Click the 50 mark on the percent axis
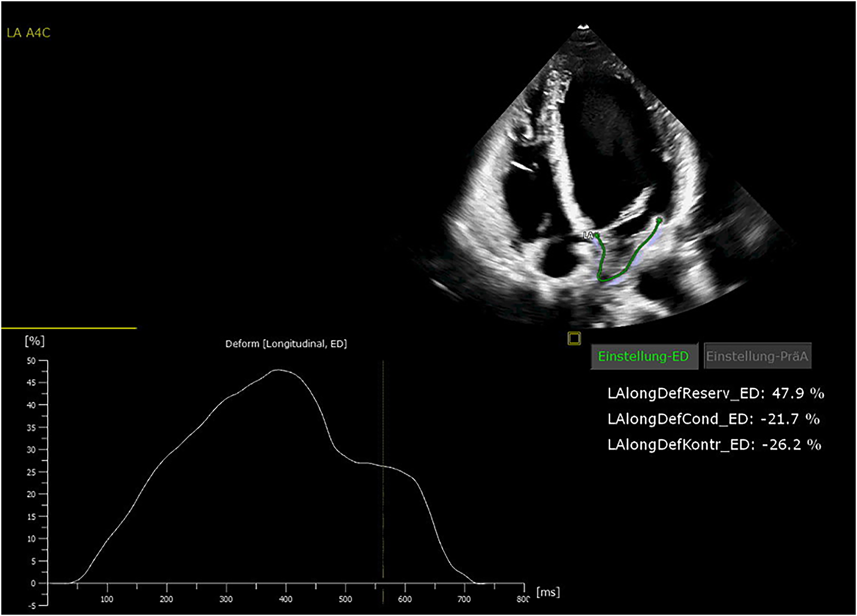This screenshot has height=616, width=857. click(x=32, y=360)
